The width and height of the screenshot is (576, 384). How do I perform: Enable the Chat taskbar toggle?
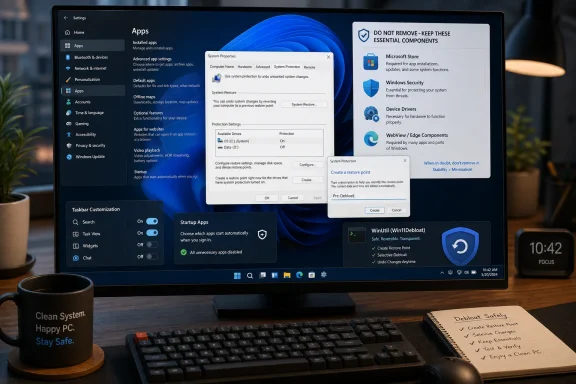click(152, 256)
